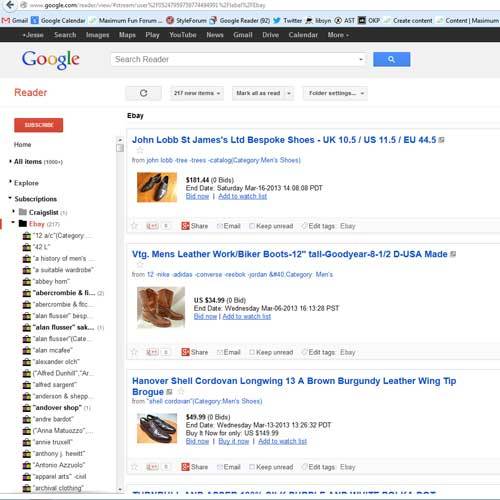Click Buy it now on Hanover Cordovan item

click(234, 441)
